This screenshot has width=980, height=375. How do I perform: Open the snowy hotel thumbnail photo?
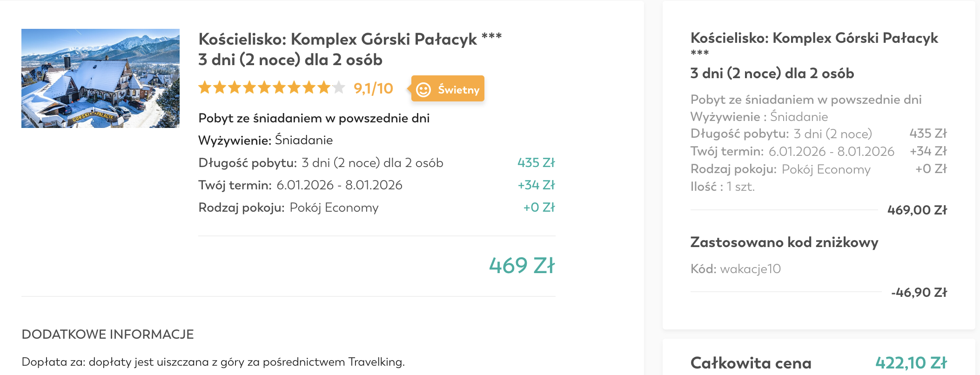[101, 78]
